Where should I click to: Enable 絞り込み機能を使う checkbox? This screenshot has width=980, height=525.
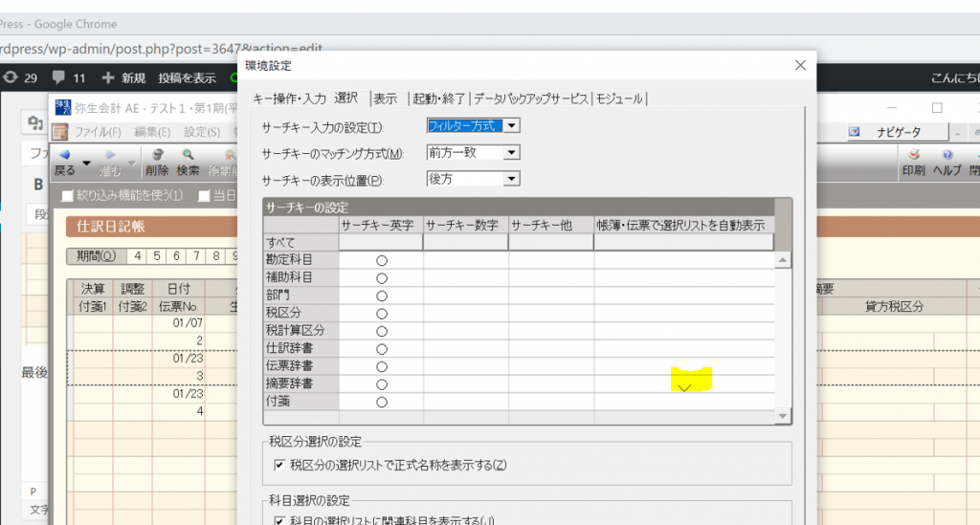67,196
